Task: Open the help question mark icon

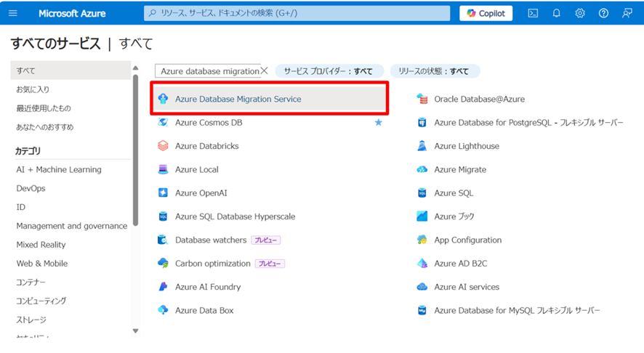Action: (x=603, y=13)
